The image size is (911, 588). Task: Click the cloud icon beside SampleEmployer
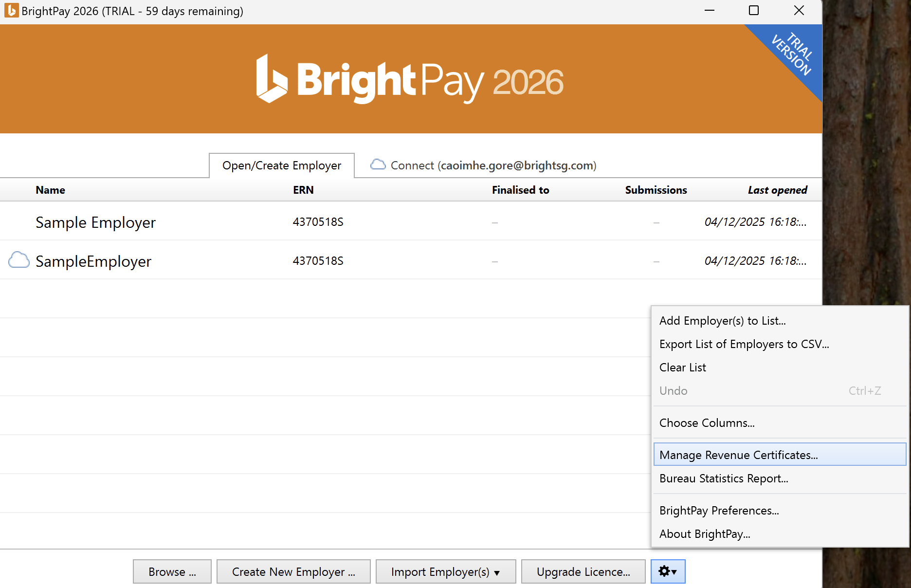pyautogui.click(x=19, y=260)
